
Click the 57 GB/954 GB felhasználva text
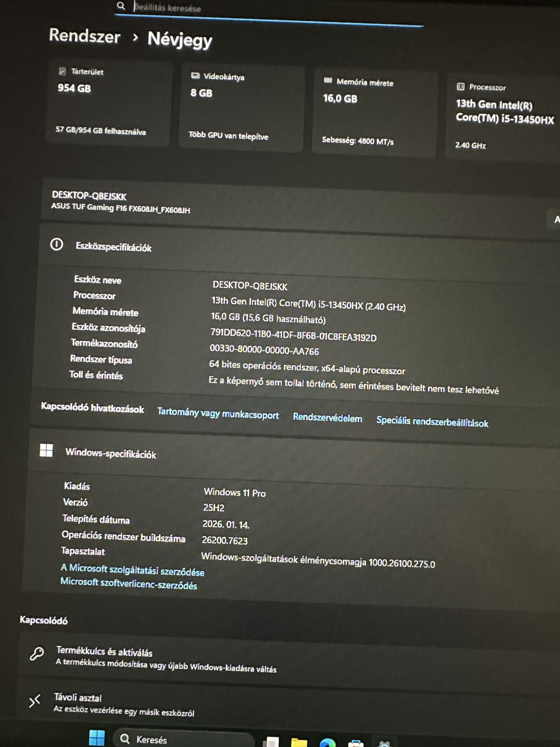[100, 130]
